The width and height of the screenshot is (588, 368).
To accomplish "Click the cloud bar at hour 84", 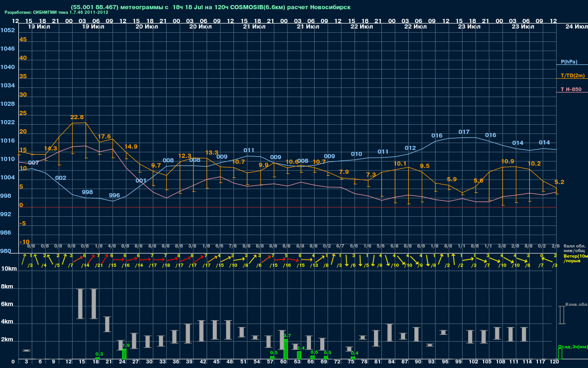I will point(390,333).
